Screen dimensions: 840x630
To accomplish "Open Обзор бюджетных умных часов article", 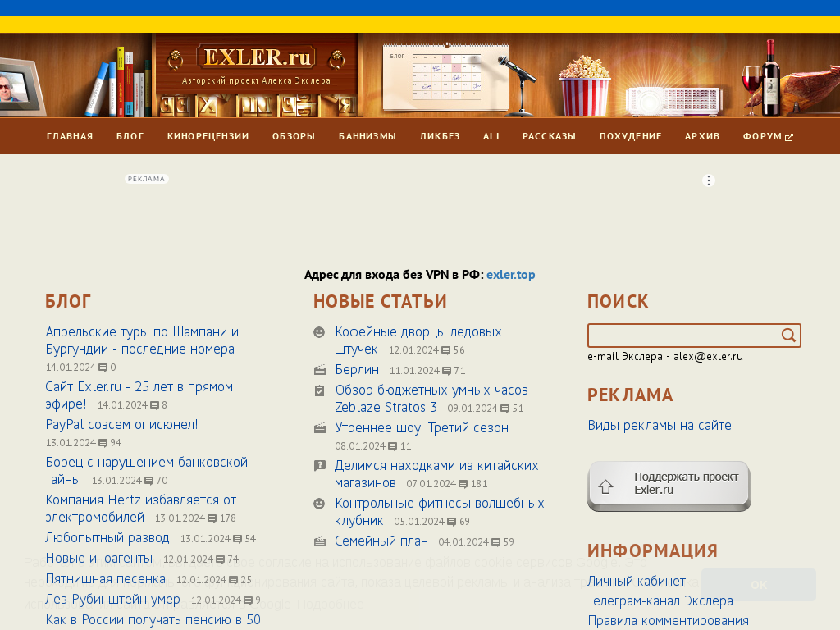I will (431, 399).
